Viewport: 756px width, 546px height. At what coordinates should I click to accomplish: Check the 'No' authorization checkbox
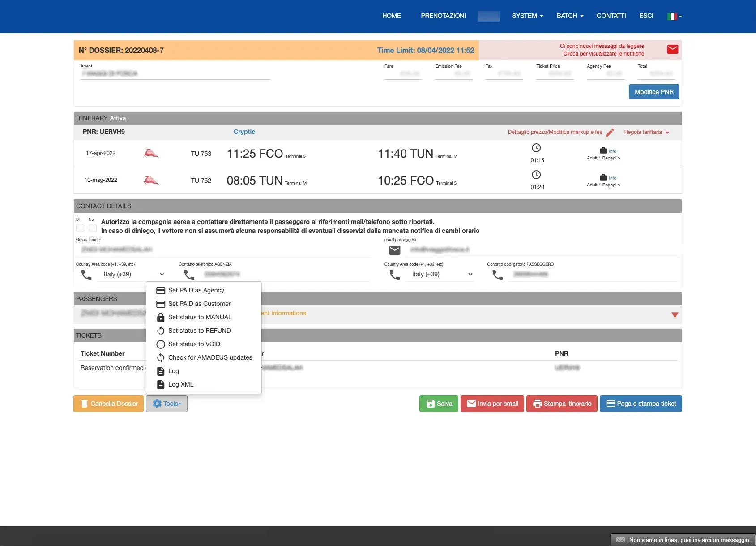click(93, 228)
